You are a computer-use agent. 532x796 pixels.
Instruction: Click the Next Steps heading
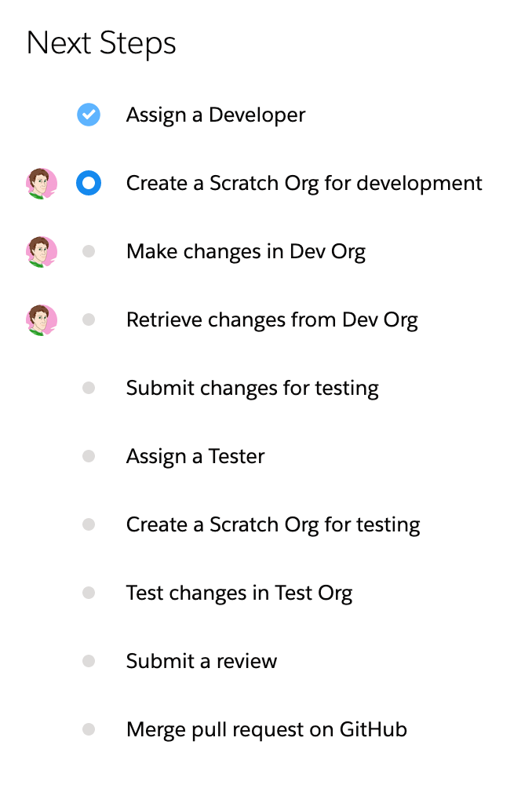pos(101,42)
